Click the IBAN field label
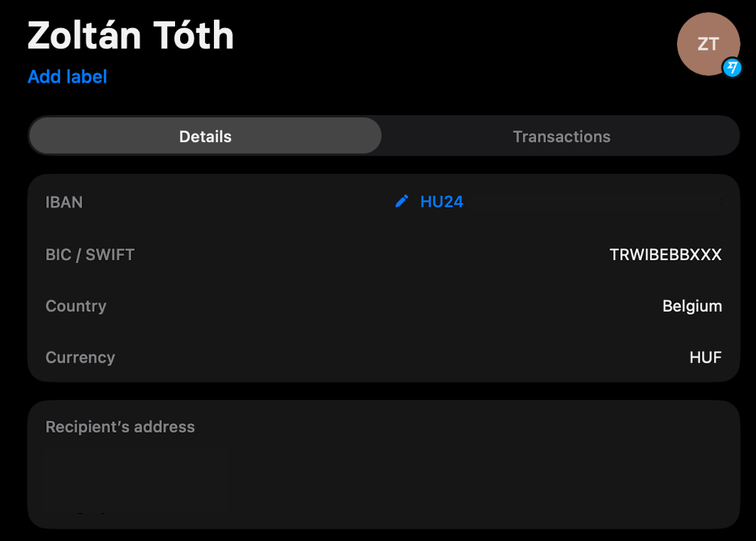The width and height of the screenshot is (756, 541). pos(64,202)
